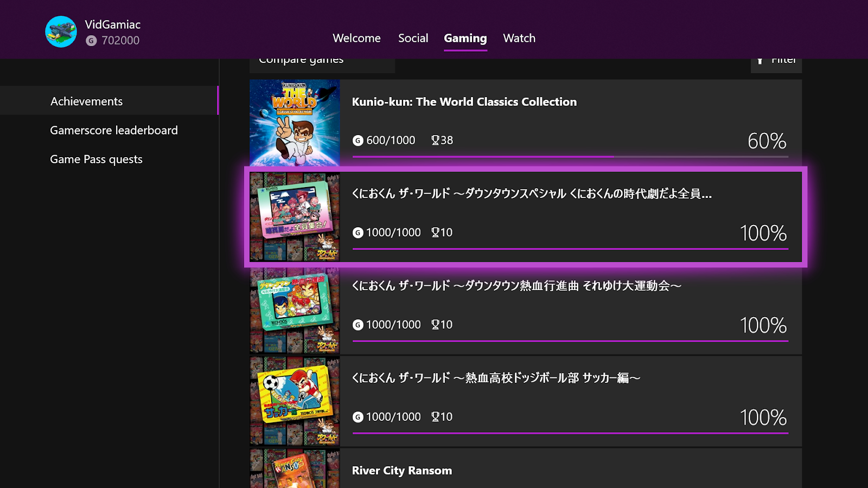Open the ダウンタウンスペシャル game title
This screenshot has width=868, height=488.
[532, 194]
